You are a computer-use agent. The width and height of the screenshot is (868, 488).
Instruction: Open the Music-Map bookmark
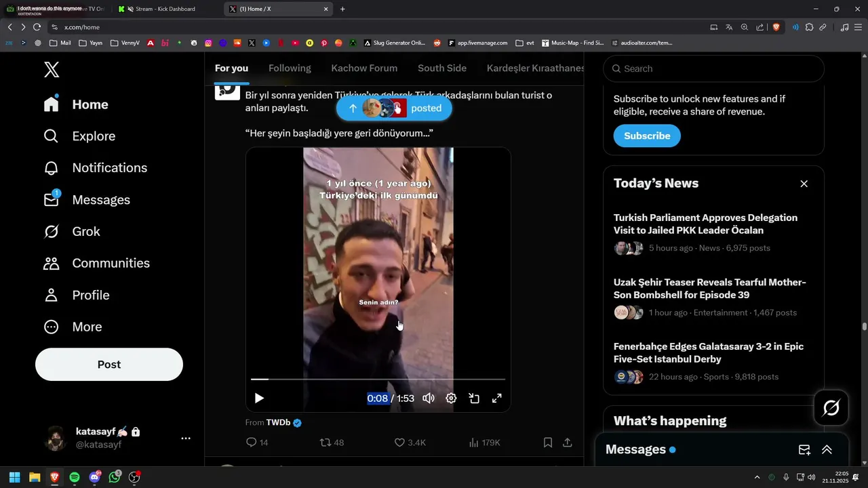(573, 43)
